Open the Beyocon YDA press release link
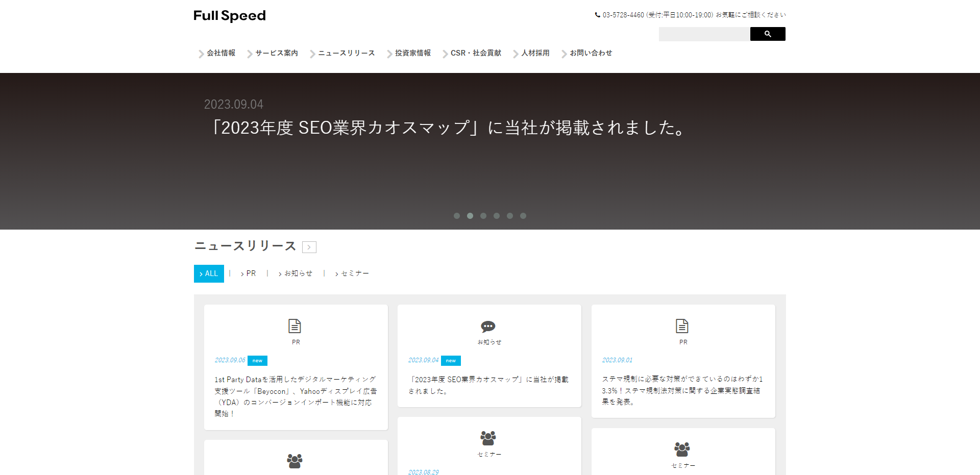The height and width of the screenshot is (475, 980). 295,396
